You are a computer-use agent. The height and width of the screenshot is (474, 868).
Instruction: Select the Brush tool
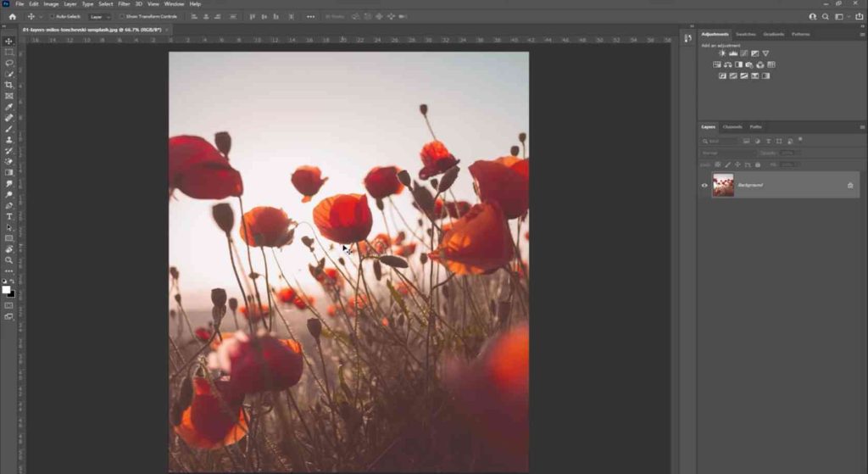8,129
